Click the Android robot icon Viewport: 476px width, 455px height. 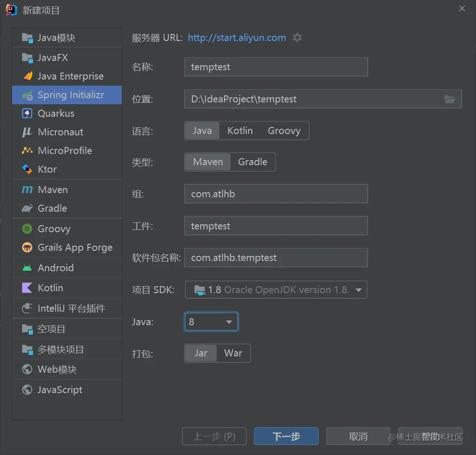tap(27, 268)
